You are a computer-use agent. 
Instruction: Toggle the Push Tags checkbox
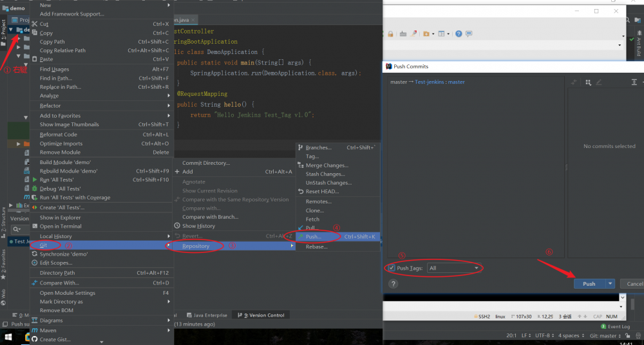pyautogui.click(x=392, y=268)
